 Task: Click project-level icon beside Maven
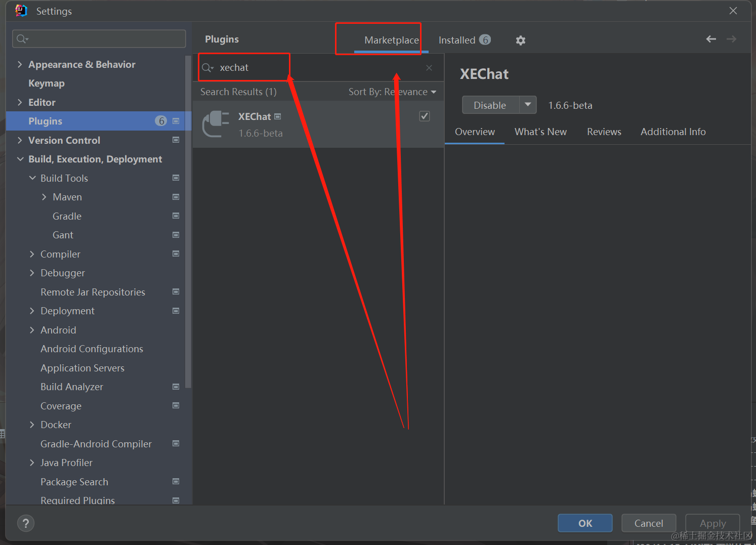pyautogui.click(x=176, y=197)
